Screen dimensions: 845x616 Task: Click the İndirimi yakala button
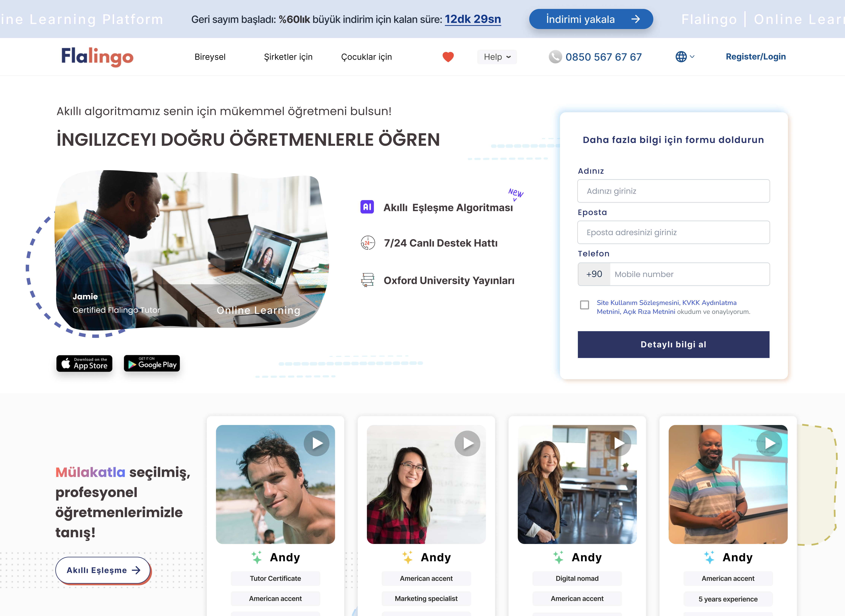point(591,19)
